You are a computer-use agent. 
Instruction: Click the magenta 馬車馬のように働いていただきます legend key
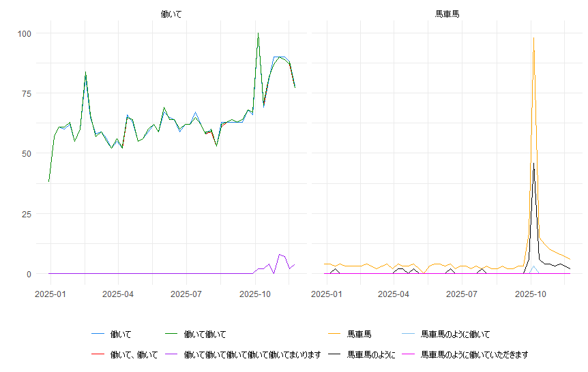coord(409,355)
